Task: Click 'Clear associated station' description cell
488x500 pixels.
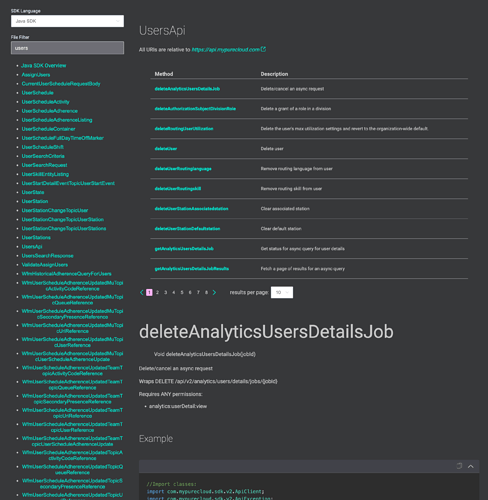Action: tap(285, 209)
